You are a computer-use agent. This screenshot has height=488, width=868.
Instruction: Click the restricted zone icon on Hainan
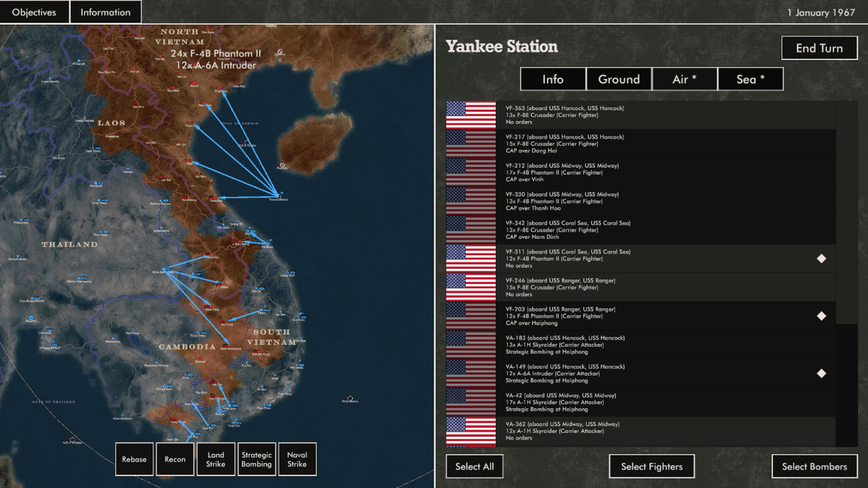282,165
